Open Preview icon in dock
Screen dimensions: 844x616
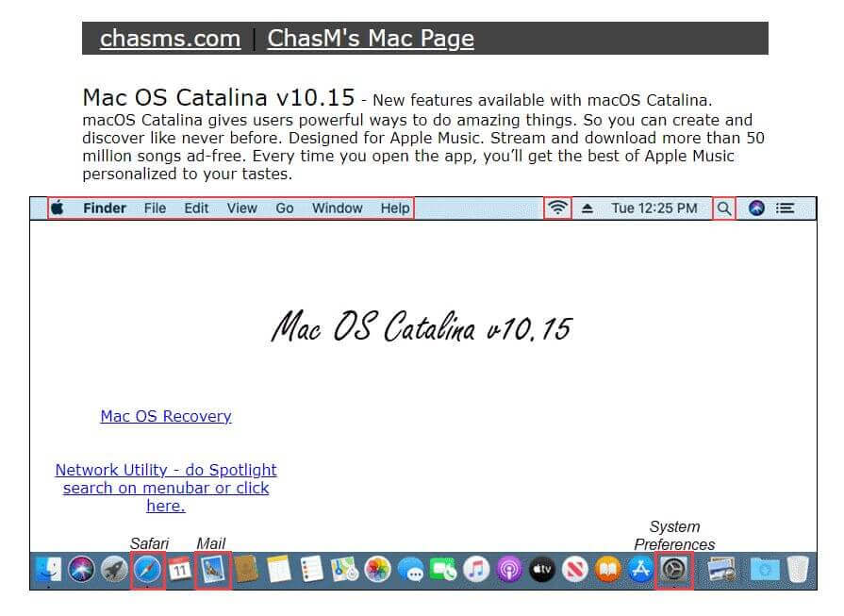pos(721,570)
